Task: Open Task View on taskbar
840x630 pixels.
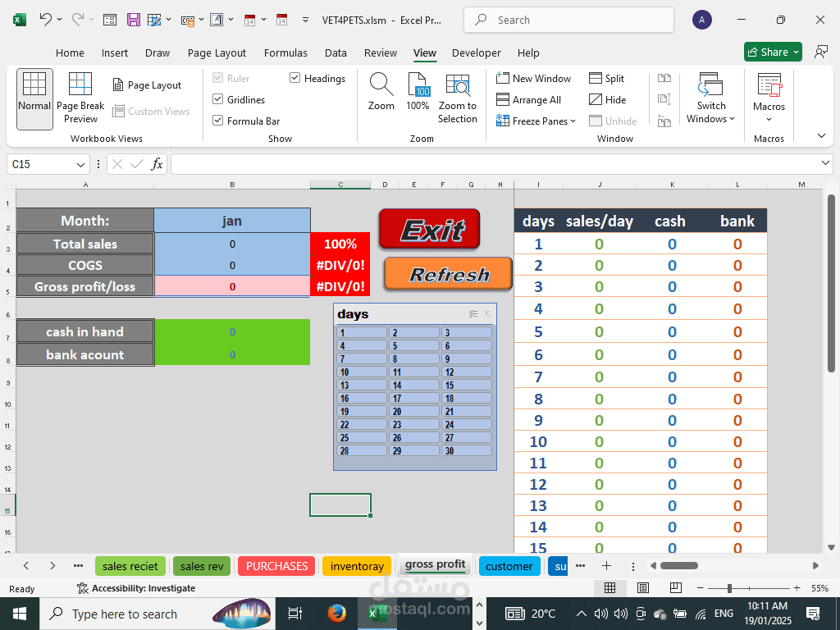Action: coord(294,614)
